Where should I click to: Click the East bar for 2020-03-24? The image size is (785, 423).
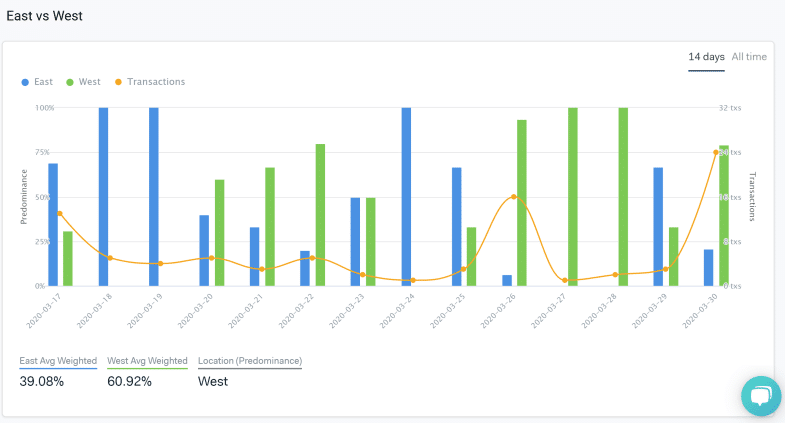[x=406, y=196]
